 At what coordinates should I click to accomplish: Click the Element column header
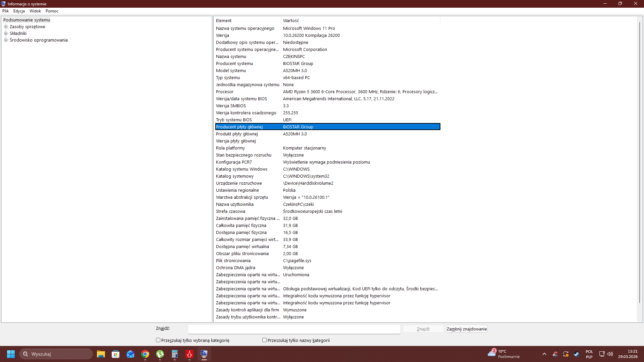pyautogui.click(x=248, y=21)
